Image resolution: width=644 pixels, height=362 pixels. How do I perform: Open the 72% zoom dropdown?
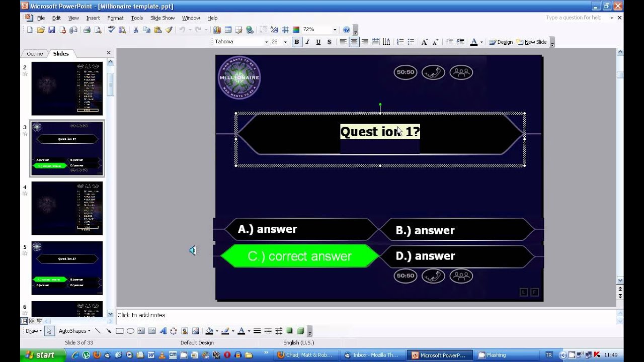point(335,30)
